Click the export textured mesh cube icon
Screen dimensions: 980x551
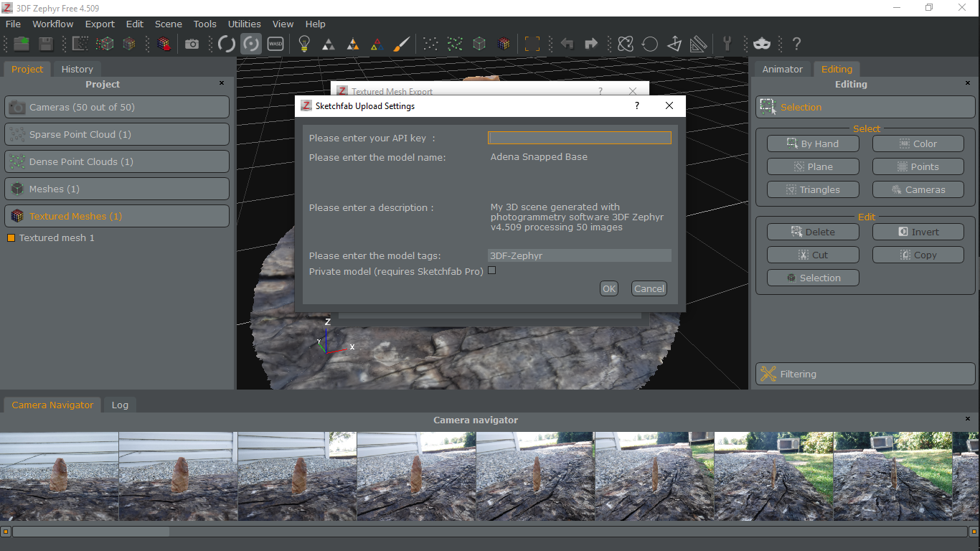164,44
